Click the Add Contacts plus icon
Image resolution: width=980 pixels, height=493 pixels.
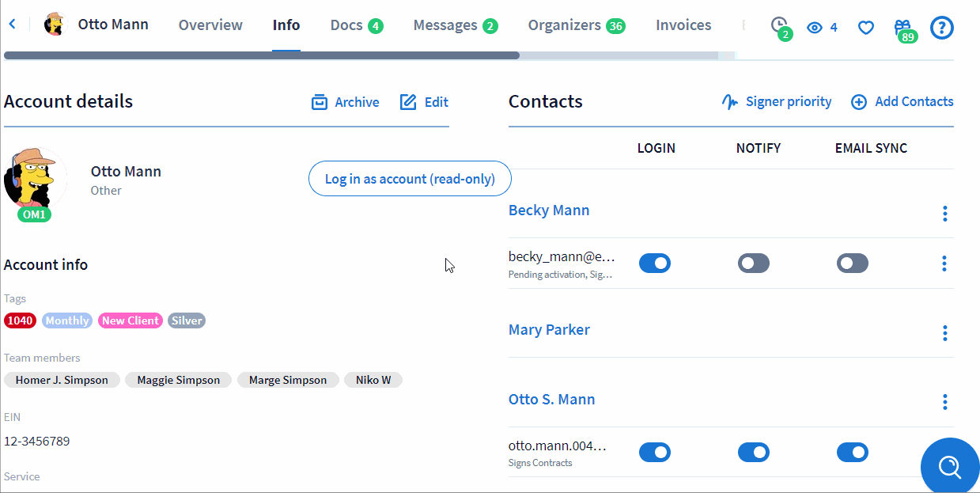(x=859, y=102)
